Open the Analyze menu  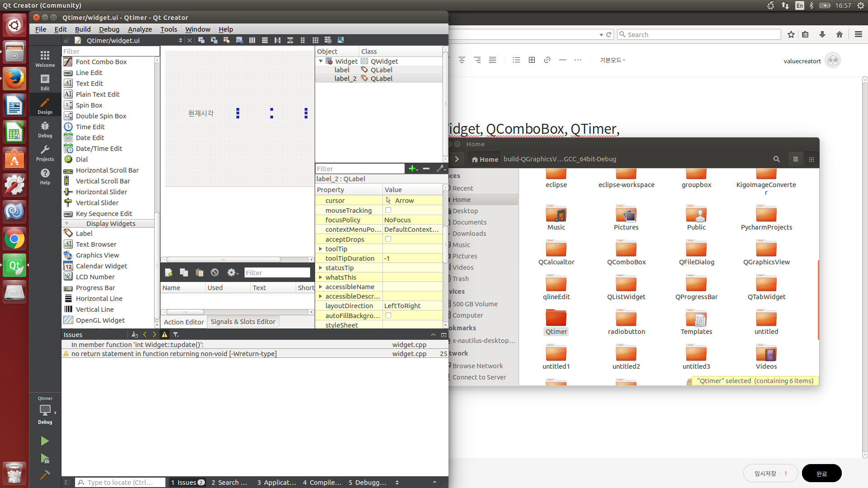140,29
